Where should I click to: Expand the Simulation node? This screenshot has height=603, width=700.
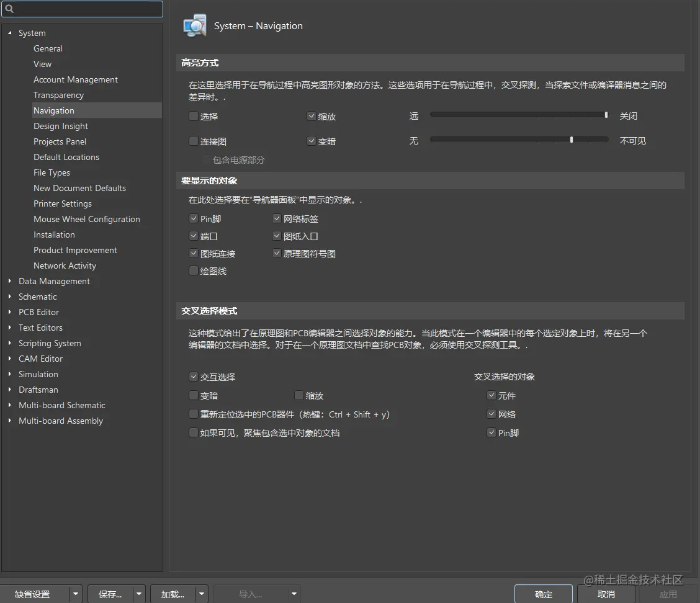(x=10, y=374)
